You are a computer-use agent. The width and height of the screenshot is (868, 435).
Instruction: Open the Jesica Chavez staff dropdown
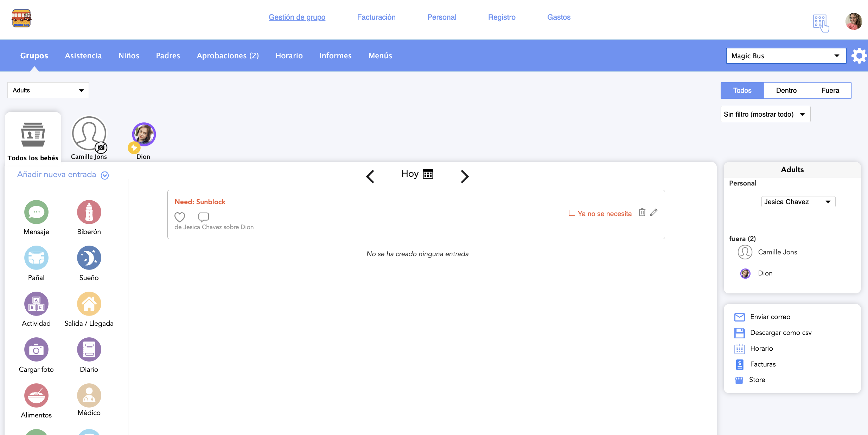tap(798, 202)
